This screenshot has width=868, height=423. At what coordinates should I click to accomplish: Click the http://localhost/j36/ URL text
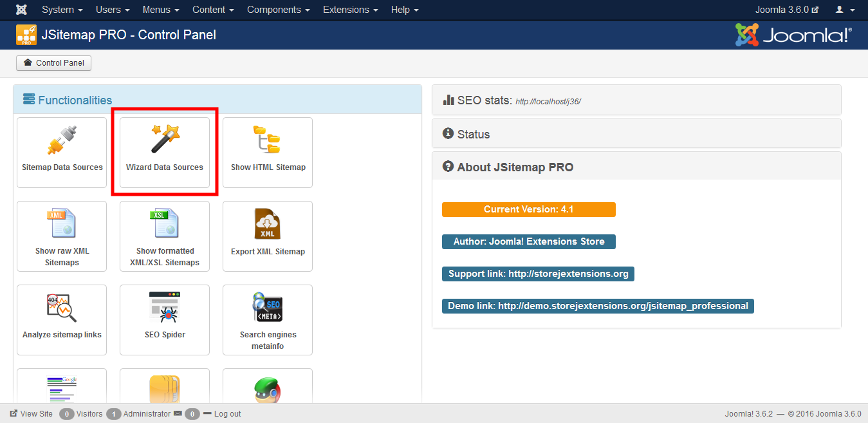[x=548, y=102]
